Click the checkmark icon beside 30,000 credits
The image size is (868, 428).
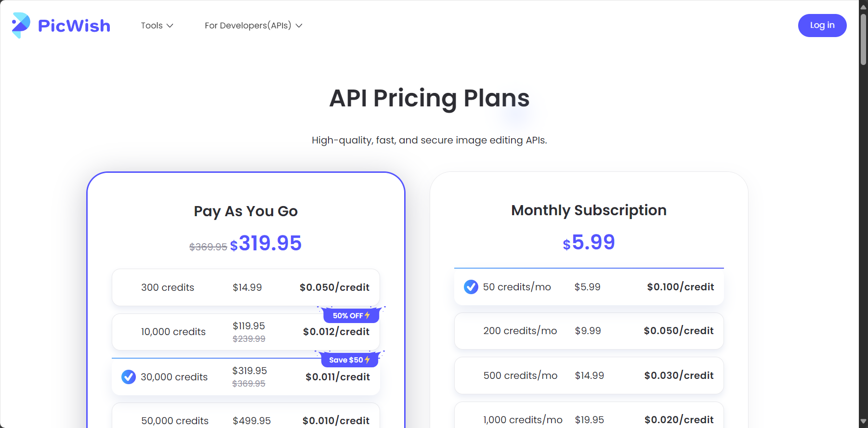click(129, 376)
